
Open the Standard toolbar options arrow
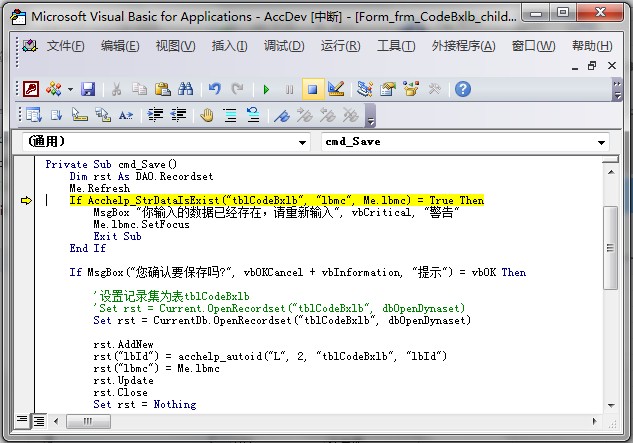point(617,90)
